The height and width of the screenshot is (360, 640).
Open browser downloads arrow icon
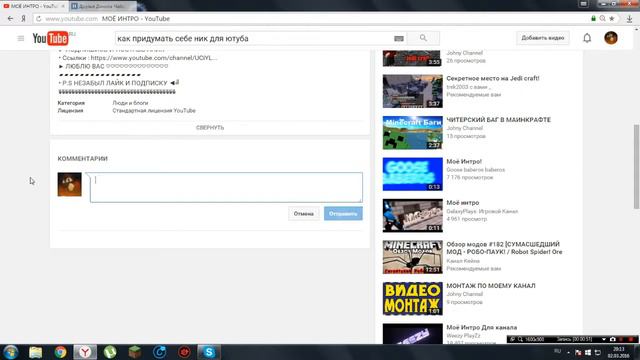click(x=629, y=18)
